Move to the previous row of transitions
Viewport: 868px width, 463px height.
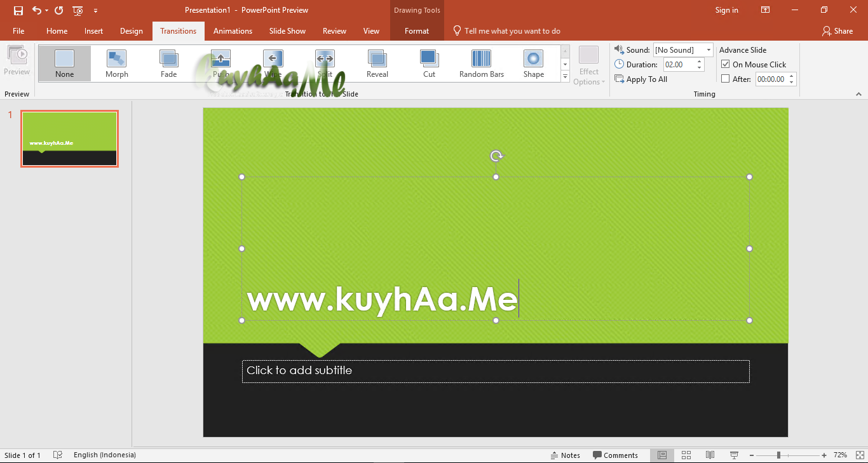(x=565, y=51)
